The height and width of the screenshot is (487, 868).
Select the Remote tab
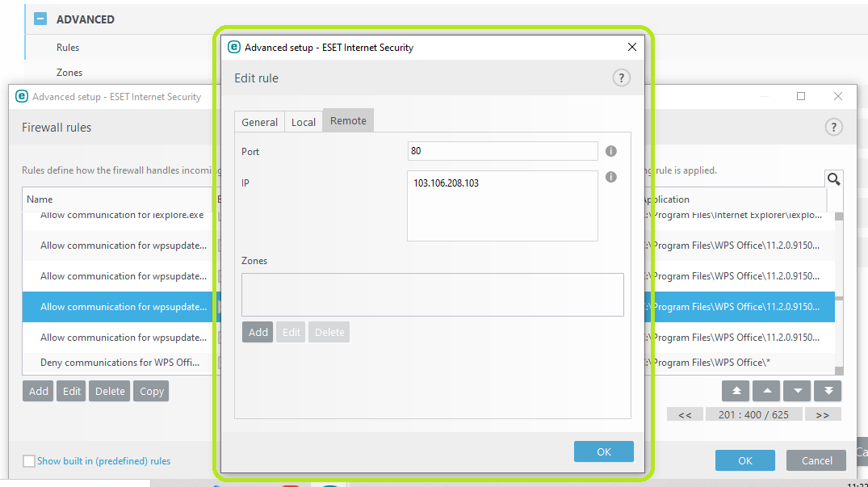click(x=348, y=120)
